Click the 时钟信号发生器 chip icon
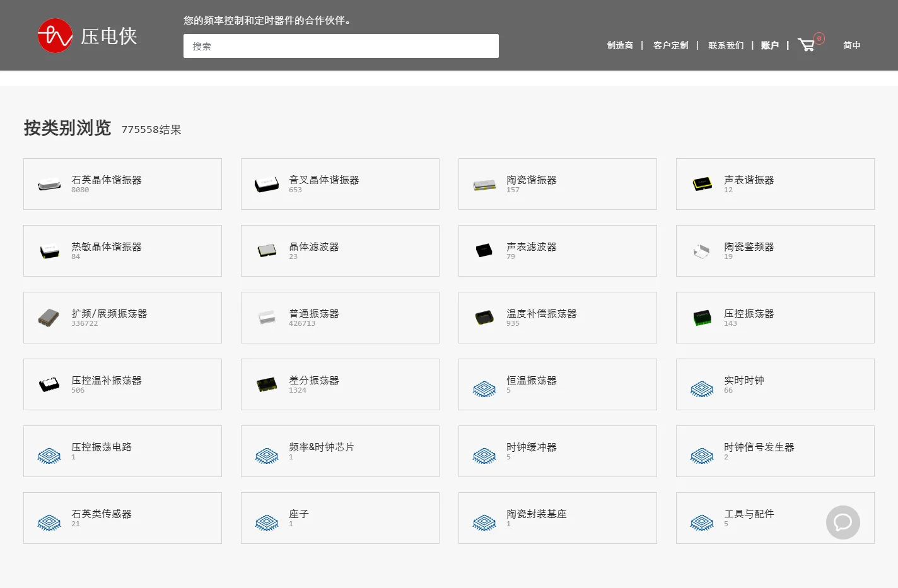 [x=702, y=456]
